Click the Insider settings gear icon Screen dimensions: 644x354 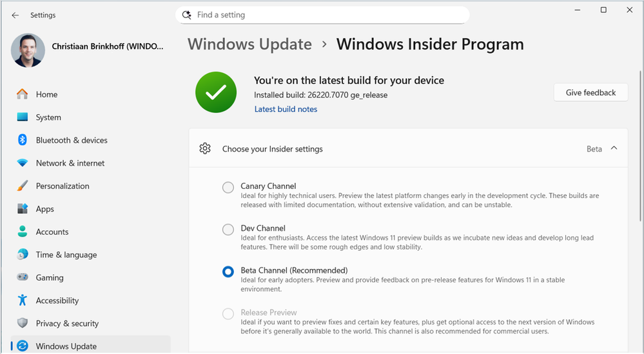(205, 149)
